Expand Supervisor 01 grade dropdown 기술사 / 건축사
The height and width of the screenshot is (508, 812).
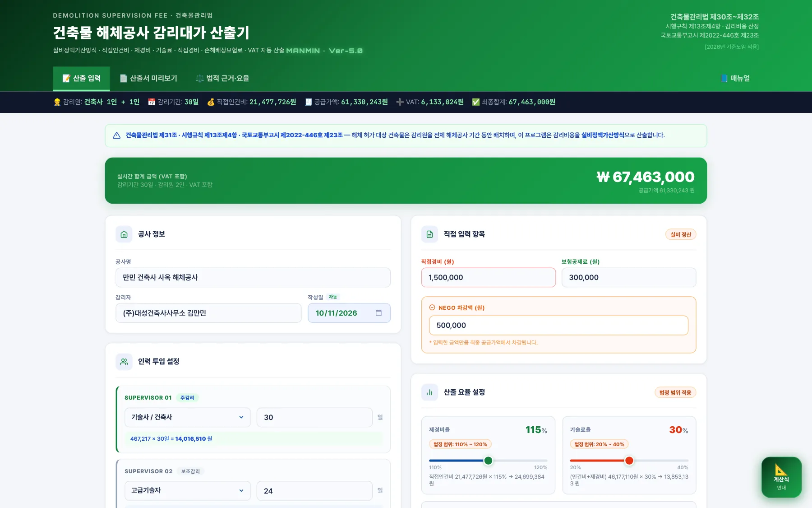188,417
